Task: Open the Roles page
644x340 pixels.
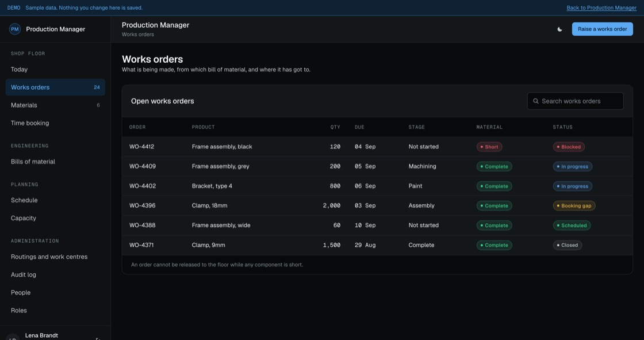Action: click(55, 311)
